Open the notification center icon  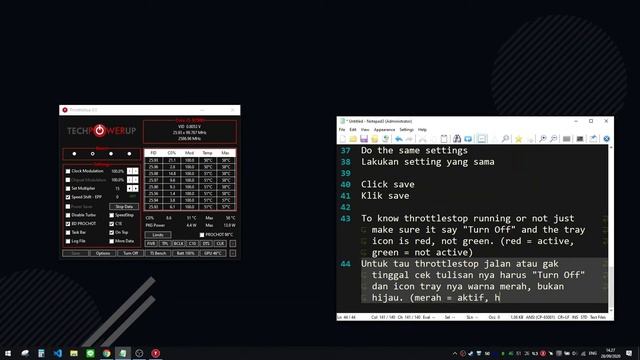[629, 353]
